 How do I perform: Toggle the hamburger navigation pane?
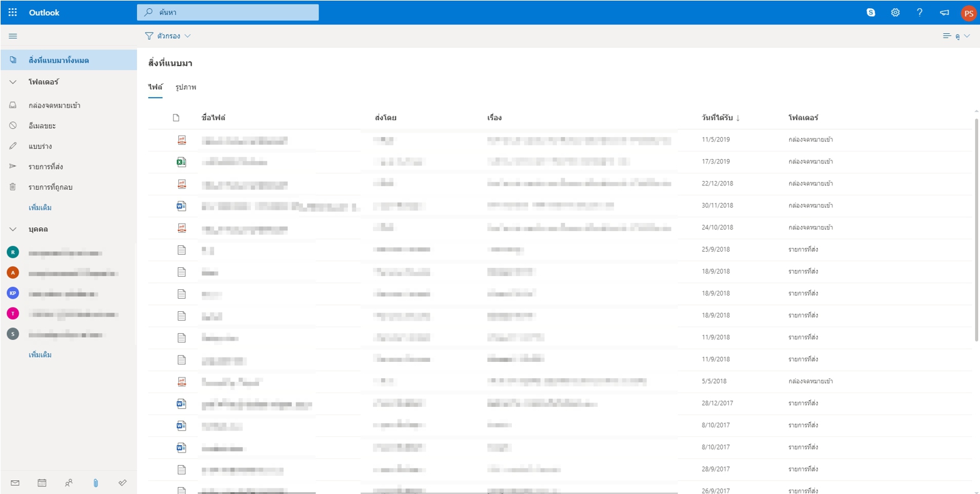13,36
